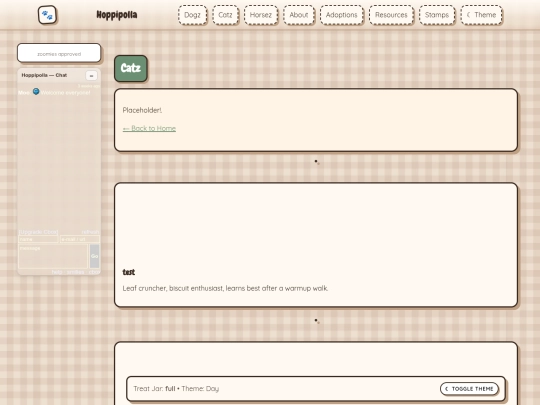Click the cbox link under the chat
Viewport: 540px width, 405px height.
pos(94,272)
